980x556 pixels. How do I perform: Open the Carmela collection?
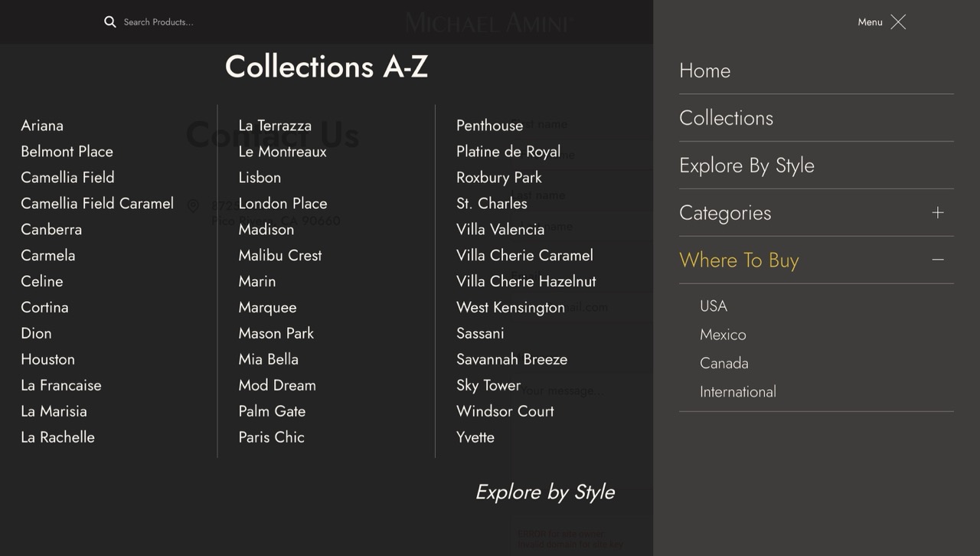pyautogui.click(x=48, y=256)
